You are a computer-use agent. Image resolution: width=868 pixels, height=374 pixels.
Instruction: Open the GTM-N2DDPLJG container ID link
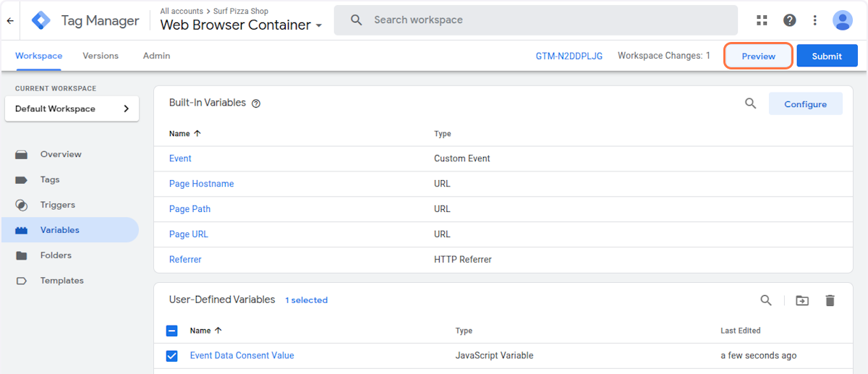[569, 56]
